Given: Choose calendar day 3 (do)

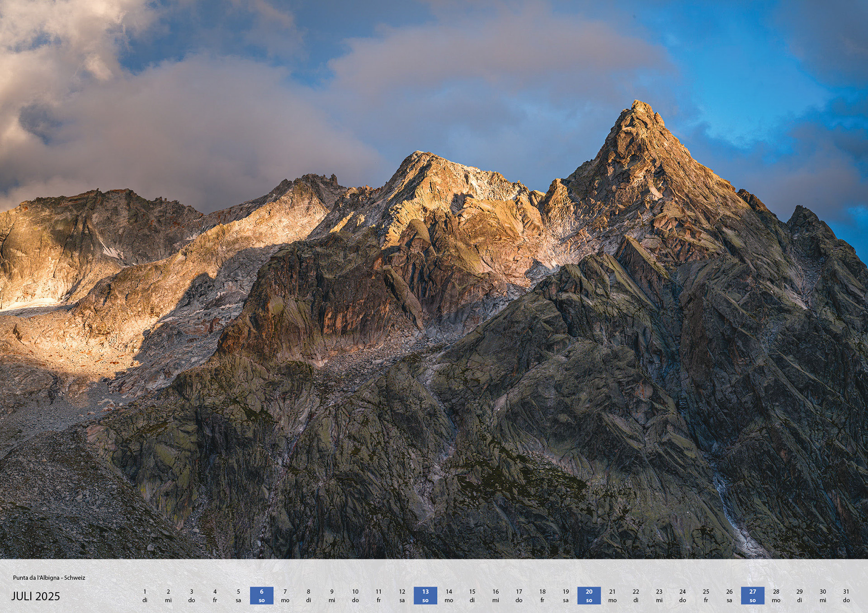Looking at the screenshot, I should click(x=192, y=596).
